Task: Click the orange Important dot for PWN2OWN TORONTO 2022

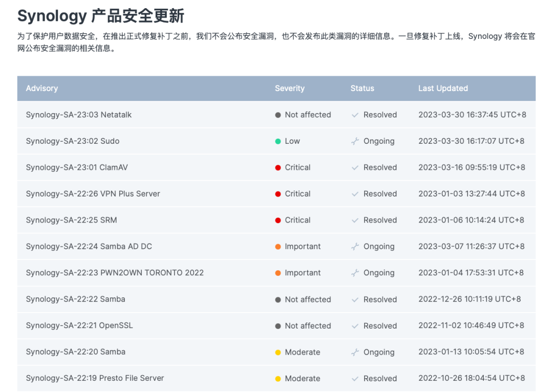Action: (277, 273)
